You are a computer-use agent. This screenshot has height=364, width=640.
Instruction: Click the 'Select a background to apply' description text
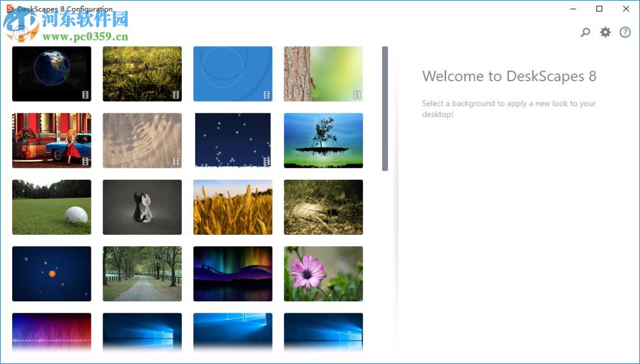click(x=509, y=109)
